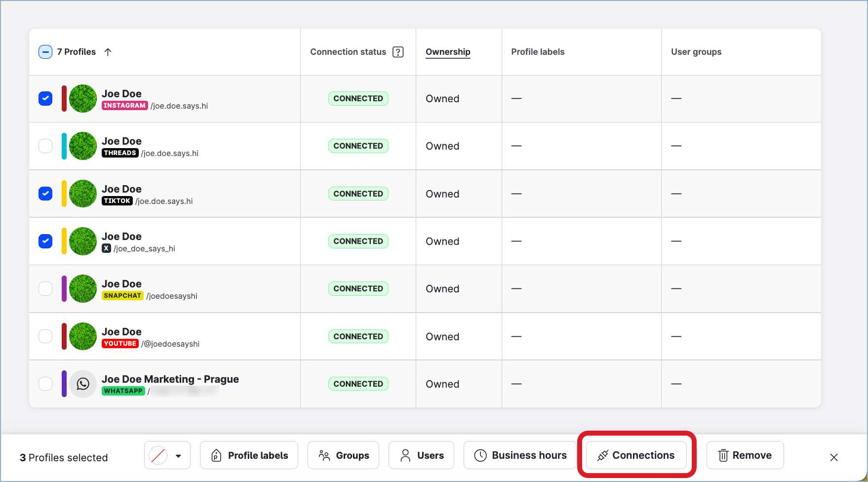Uncheck the Instagram profile Joe Doe
This screenshot has width=868, height=482.
coord(45,98)
